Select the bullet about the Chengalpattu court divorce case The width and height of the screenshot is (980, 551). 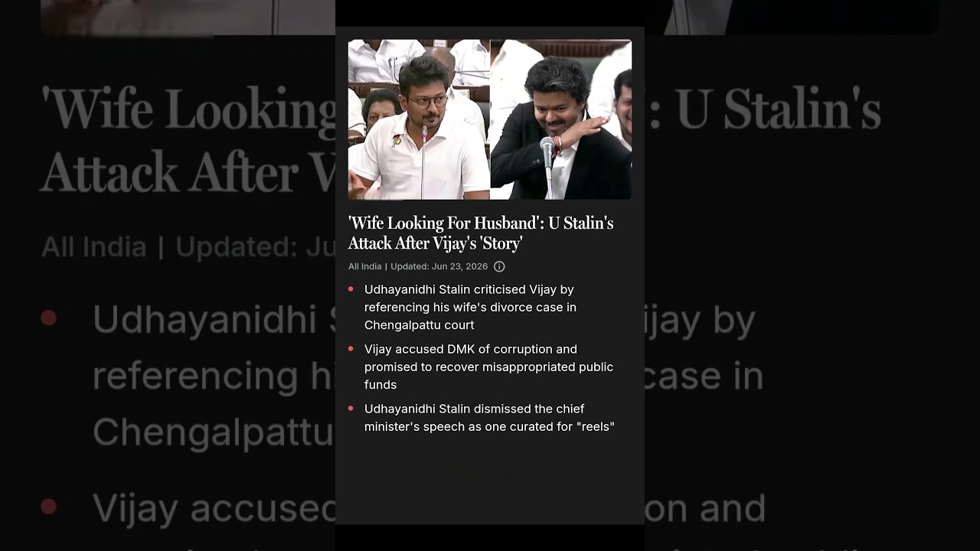470,307
